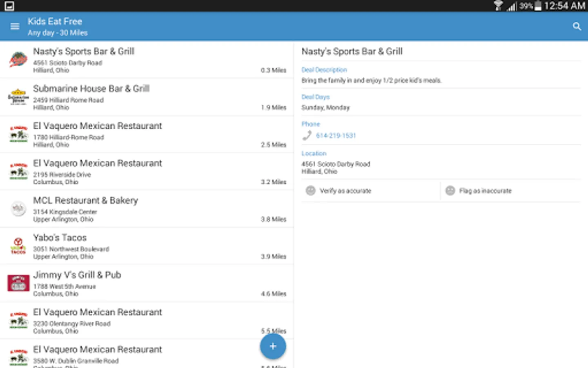Click Deal Days heading
The image size is (588, 368).
(316, 97)
